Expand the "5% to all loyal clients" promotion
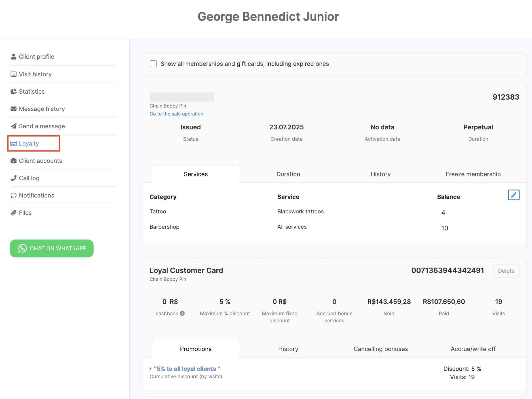This screenshot has width=532, height=399. click(x=187, y=369)
